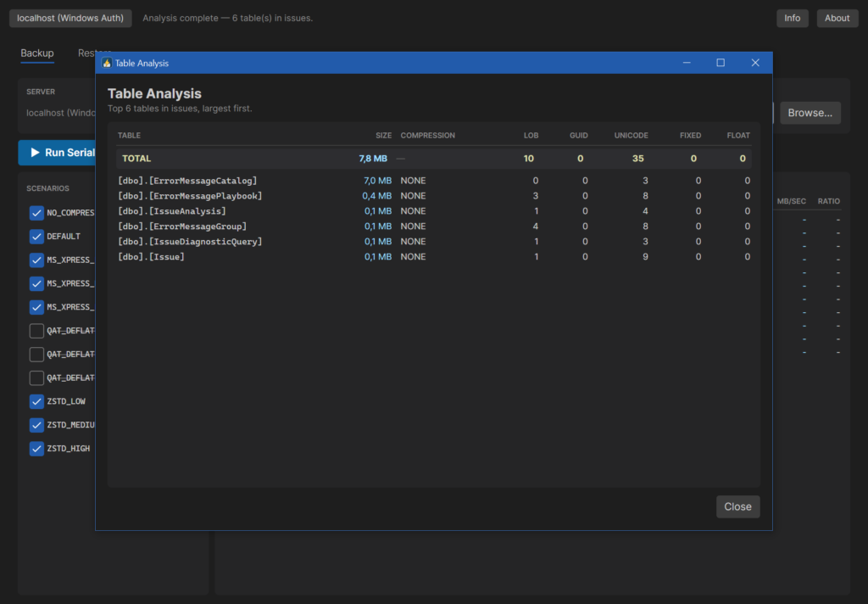Select the [dbo].[ErrorMessageCatalog] table row
Image resolution: width=868 pixels, height=604 pixels.
pos(433,181)
